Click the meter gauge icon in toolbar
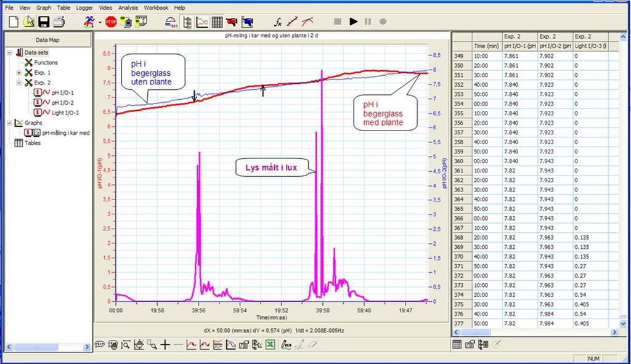Screen dimensions: 631x364 point(171,22)
